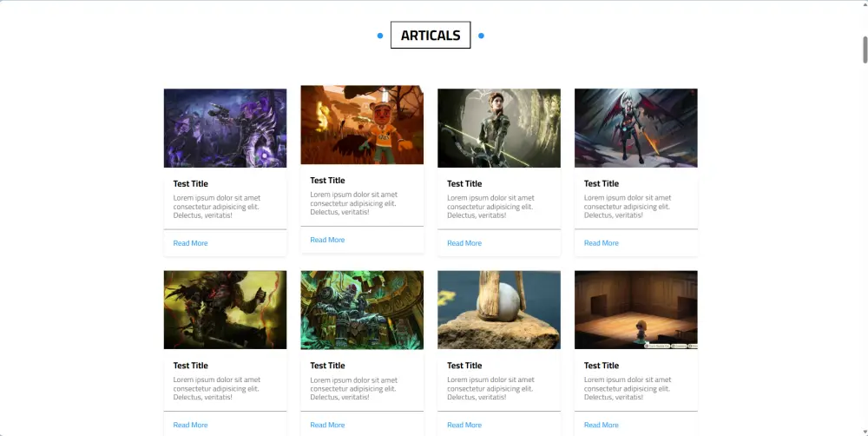Open the winged demon woman image
This screenshot has width=868, height=436.
[636, 128]
